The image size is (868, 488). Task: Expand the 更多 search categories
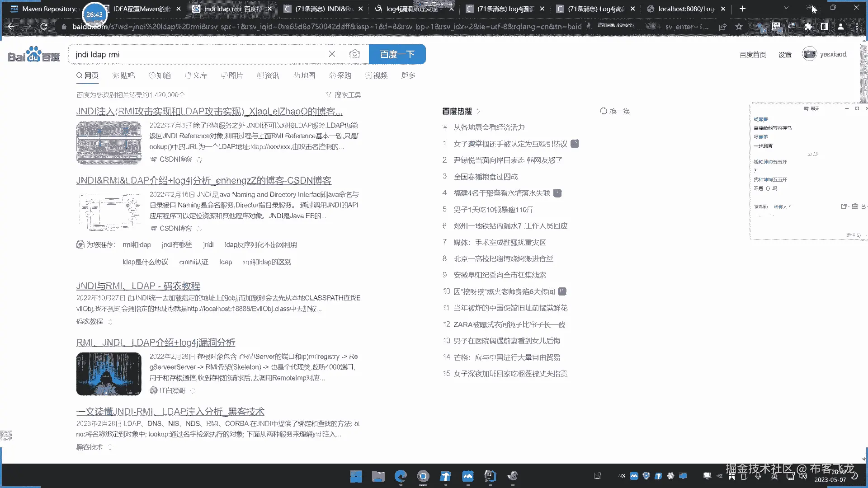(x=408, y=75)
